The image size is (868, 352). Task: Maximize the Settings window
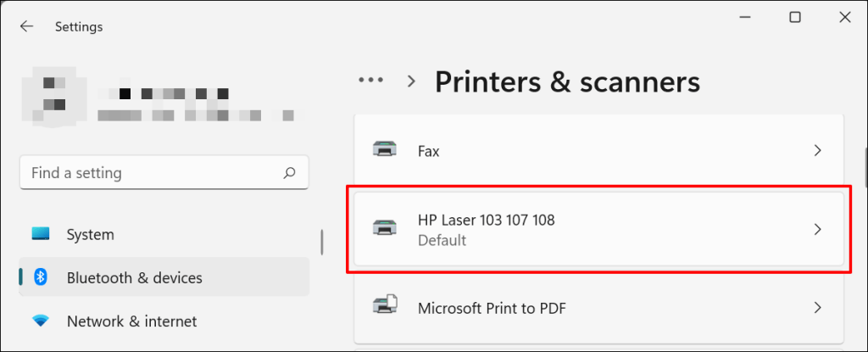795,17
